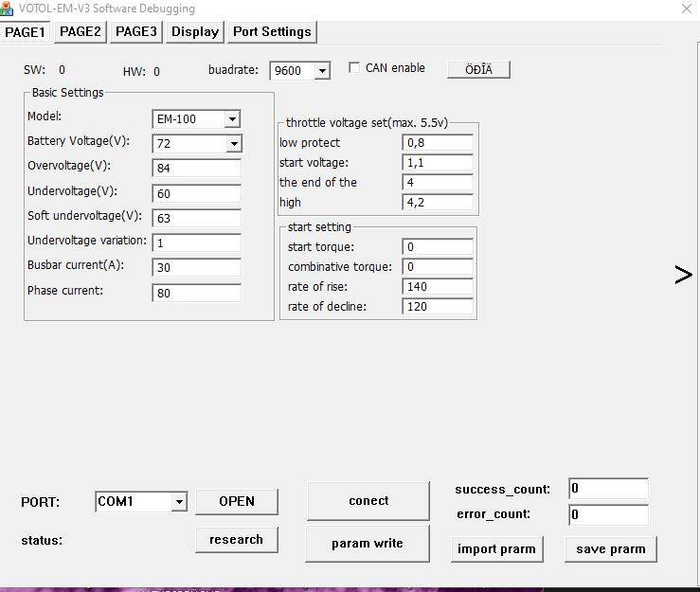Close the VOTOL-EM-V3 window
Image resolution: width=700 pixels, height=592 pixels.
[687, 9]
